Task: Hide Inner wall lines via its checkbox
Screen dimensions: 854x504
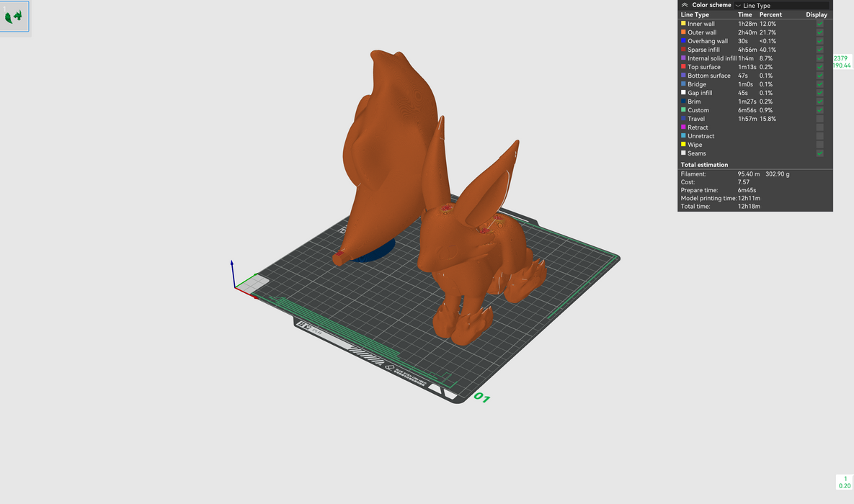Action: [819, 24]
